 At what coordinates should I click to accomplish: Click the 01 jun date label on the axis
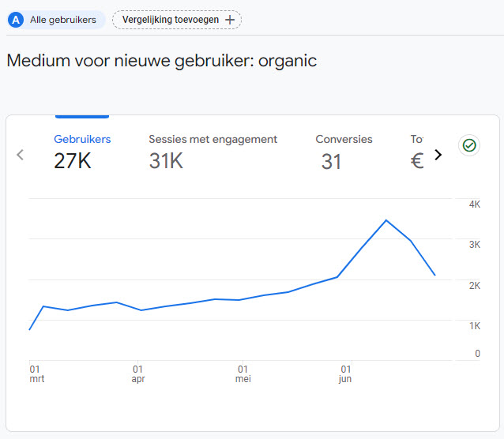(x=345, y=373)
